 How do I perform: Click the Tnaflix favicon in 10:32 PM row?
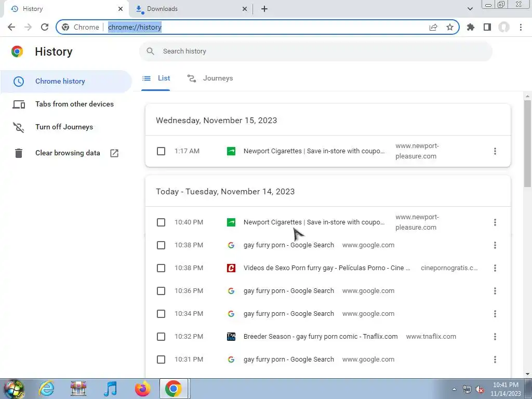231,337
